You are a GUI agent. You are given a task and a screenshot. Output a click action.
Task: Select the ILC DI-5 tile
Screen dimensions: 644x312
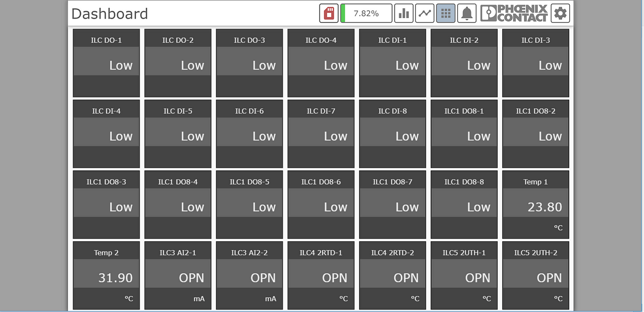click(x=178, y=134)
